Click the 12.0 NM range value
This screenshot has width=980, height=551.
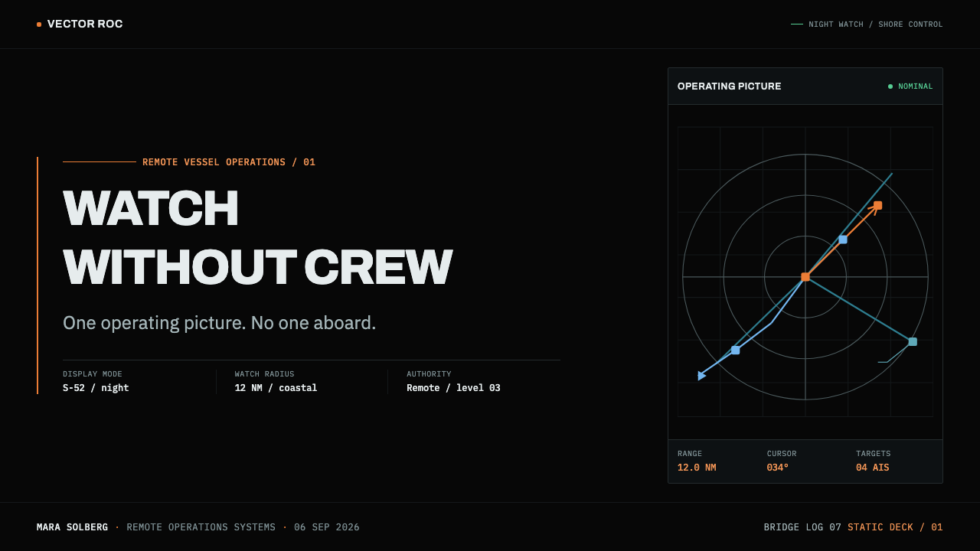pyautogui.click(x=697, y=468)
